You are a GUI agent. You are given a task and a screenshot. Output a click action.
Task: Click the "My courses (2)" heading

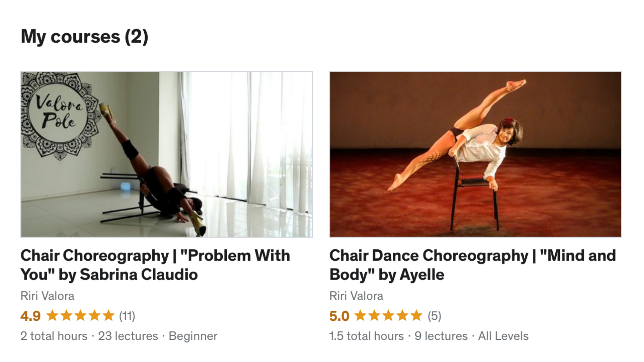(x=85, y=37)
